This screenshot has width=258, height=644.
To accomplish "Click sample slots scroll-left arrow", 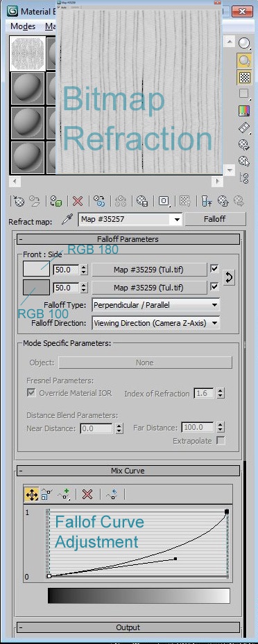I will 15,181.
